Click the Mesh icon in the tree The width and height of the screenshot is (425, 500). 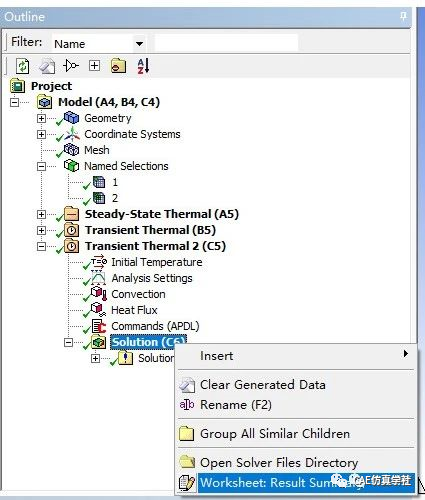tap(71, 150)
